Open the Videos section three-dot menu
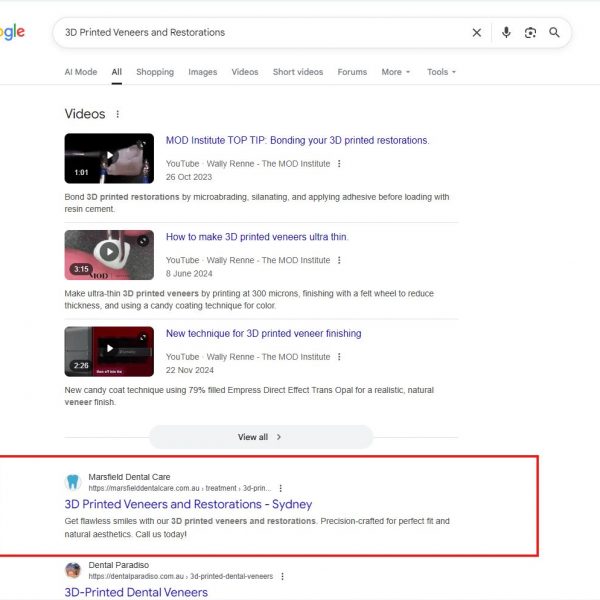600x600 pixels. (117, 114)
